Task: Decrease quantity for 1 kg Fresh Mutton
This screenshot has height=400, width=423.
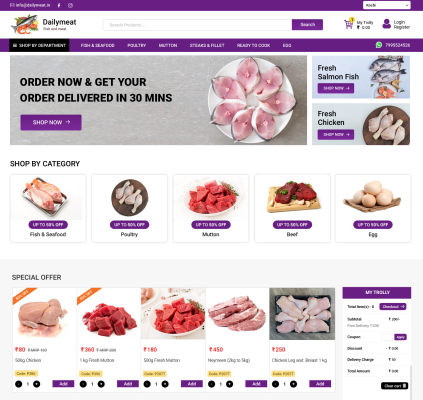Action: (x=83, y=384)
